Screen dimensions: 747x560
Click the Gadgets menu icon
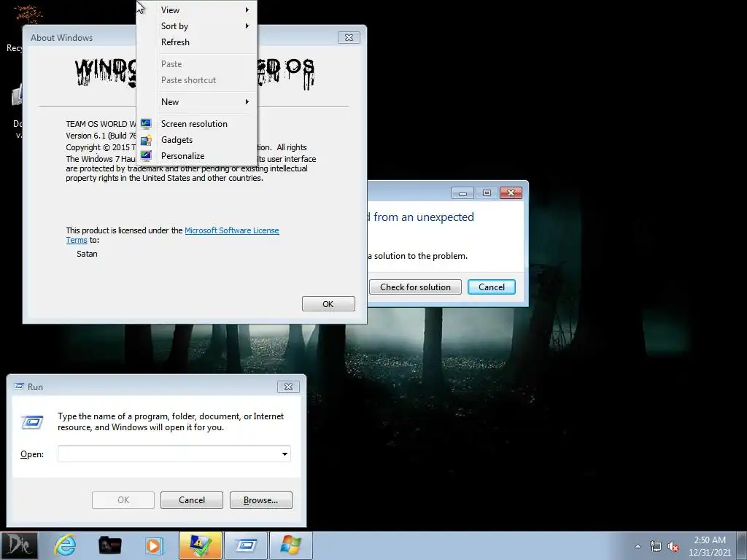[x=146, y=140]
